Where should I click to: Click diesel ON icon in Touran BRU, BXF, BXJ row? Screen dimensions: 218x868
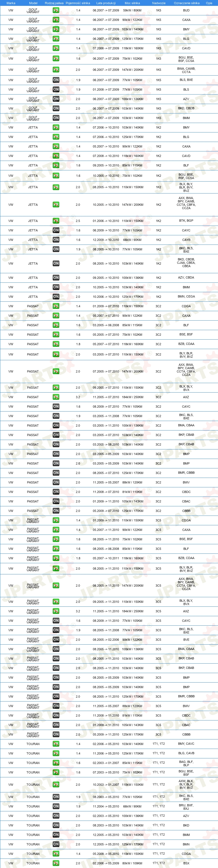(x=56, y=806)
